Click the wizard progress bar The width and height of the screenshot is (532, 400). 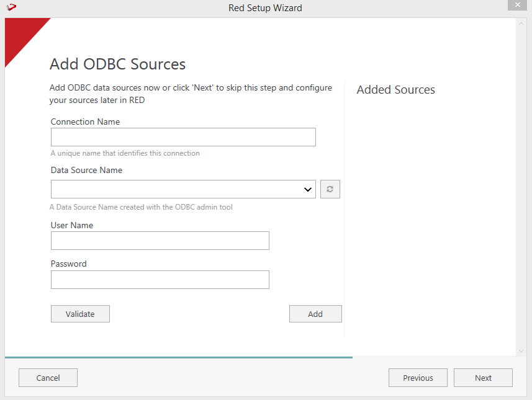tap(179, 357)
